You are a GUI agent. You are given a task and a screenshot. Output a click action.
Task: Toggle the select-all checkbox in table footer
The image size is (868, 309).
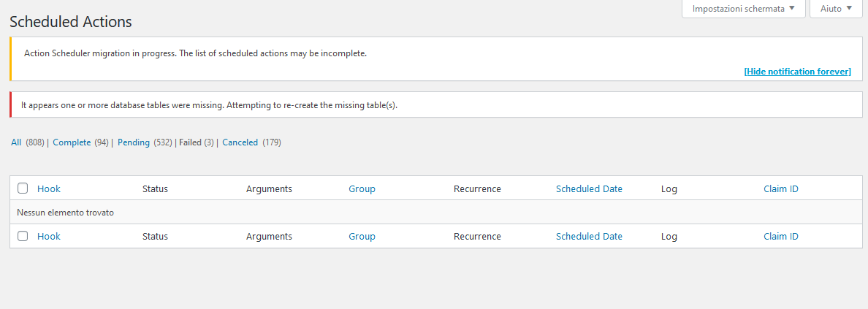coord(23,236)
